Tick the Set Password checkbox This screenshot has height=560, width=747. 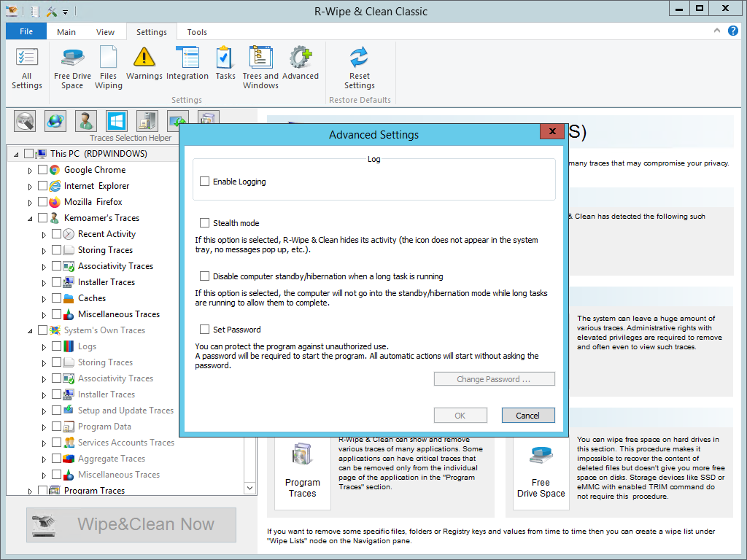point(204,330)
